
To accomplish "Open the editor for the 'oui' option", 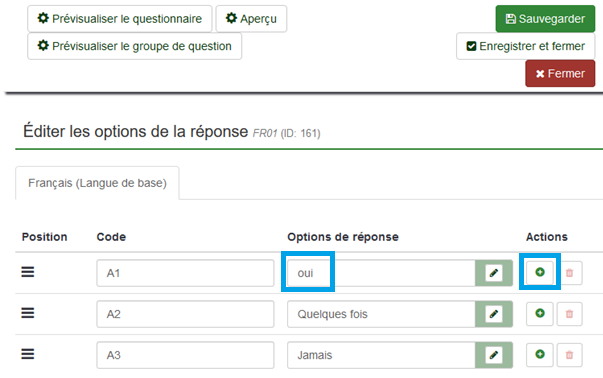I will point(494,273).
